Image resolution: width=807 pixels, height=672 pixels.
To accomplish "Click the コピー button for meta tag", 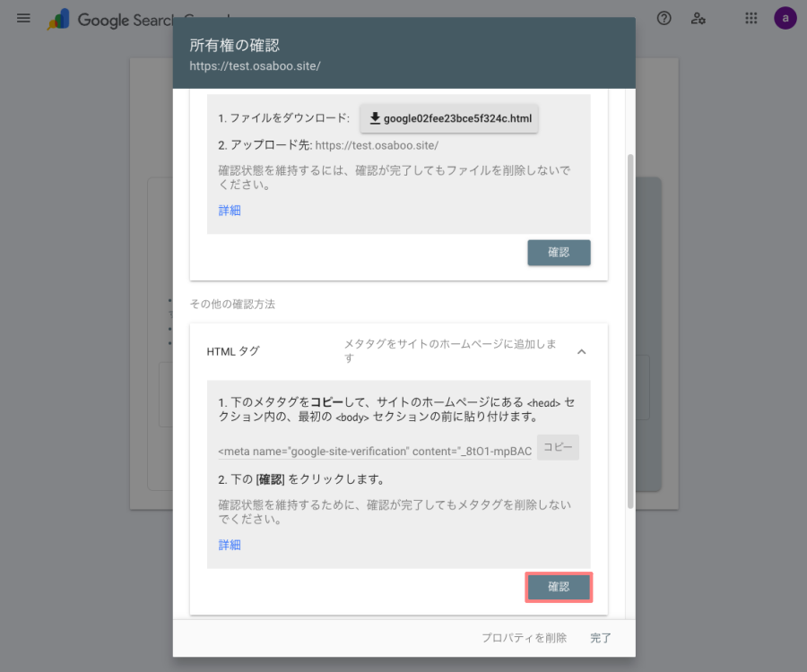I will [558, 447].
